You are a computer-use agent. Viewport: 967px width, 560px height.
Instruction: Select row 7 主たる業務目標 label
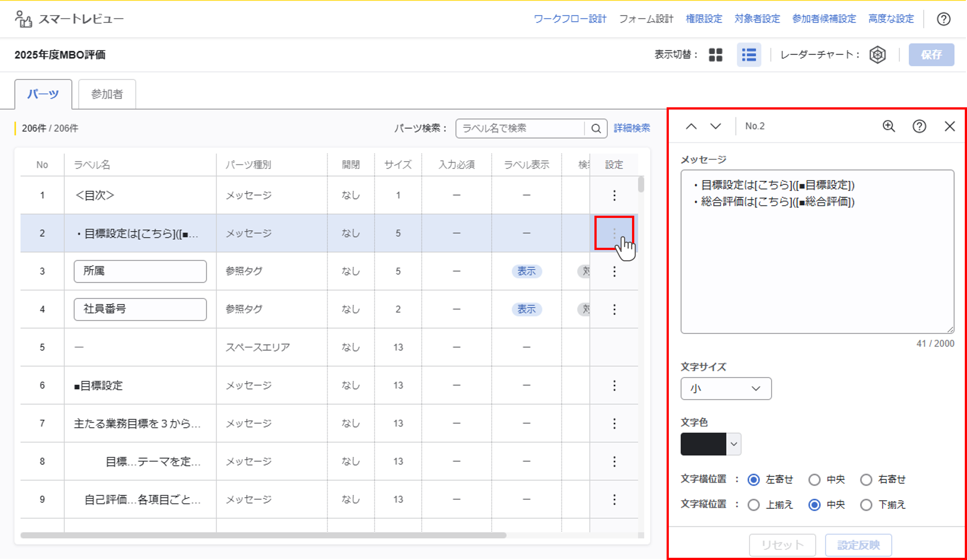(x=140, y=423)
